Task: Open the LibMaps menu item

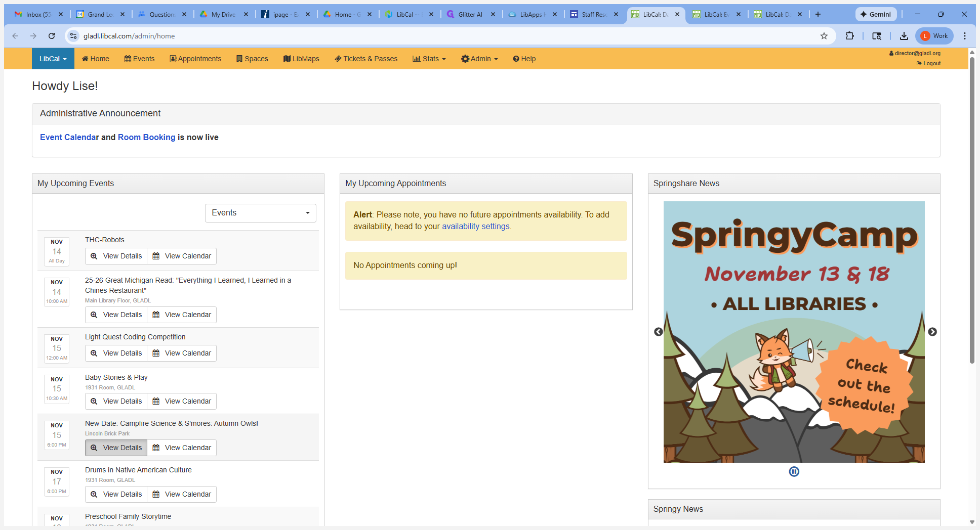Action: [301, 59]
